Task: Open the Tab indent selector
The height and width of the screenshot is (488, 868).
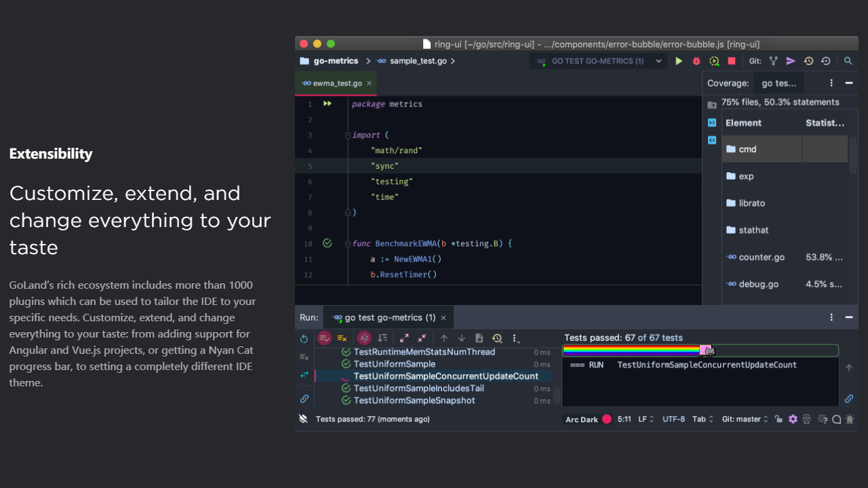Action: click(703, 419)
